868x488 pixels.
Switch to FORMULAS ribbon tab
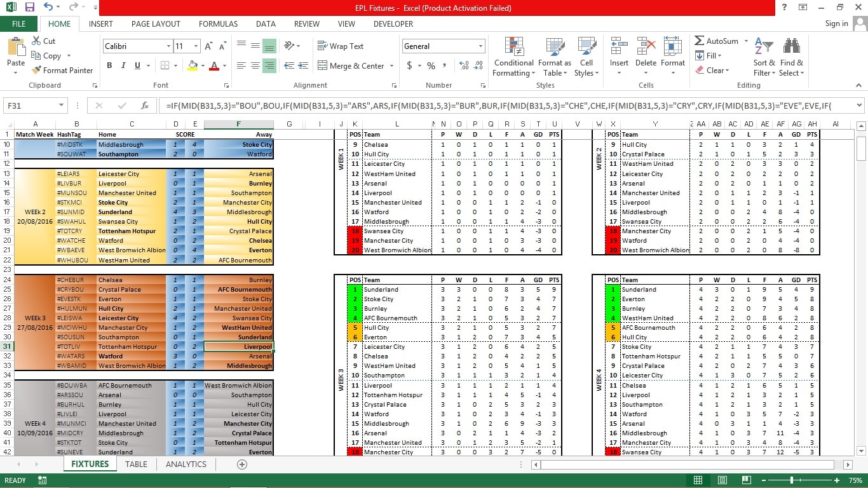[218, 24]
